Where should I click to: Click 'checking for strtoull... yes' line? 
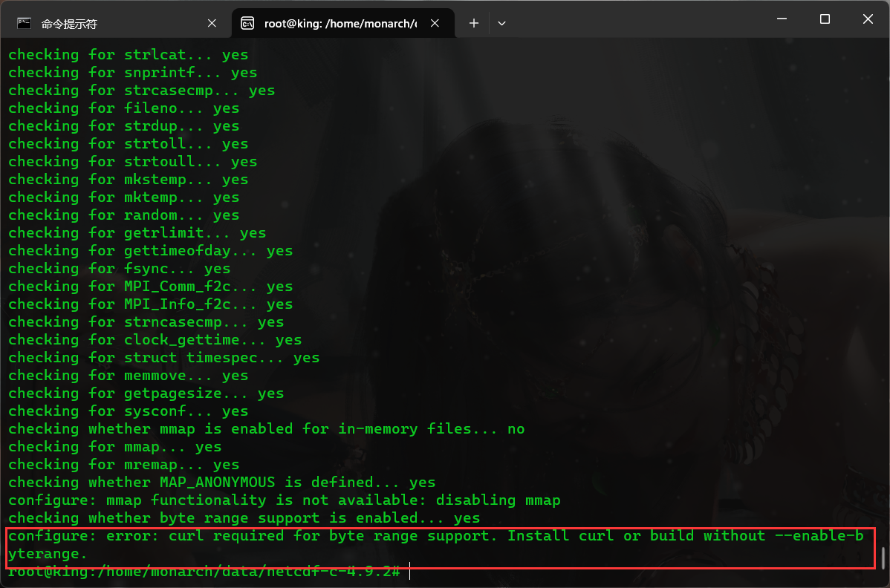(x=133, y=162)
